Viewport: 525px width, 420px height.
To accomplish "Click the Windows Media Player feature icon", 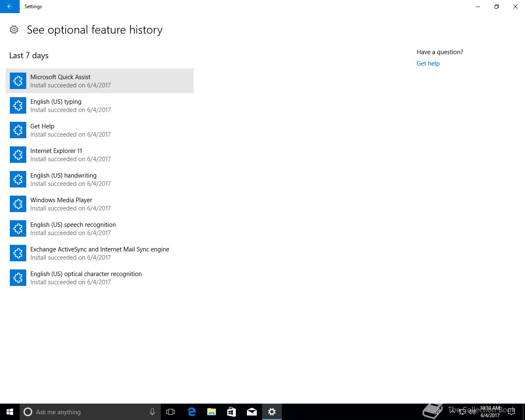I will pyautogui.click(x=18, y=204).
